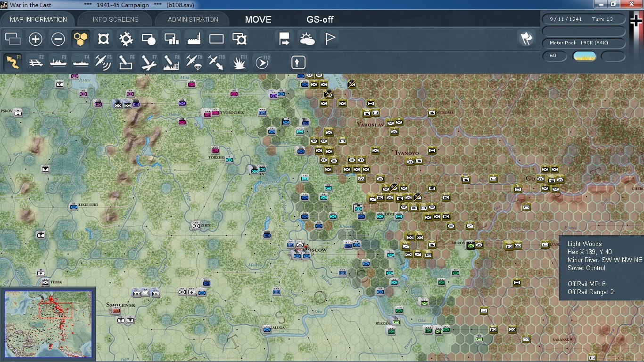Click the rectangle-with-circle map overlay icon
Image resolution: width=644 pixels, height=362 pixels.
(x=149, y=39)
